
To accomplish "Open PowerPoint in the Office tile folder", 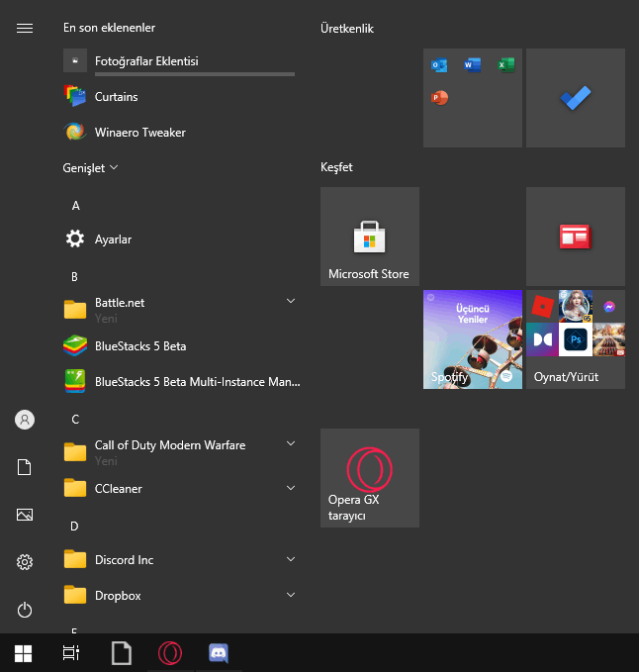I will [x=439, y=98].
